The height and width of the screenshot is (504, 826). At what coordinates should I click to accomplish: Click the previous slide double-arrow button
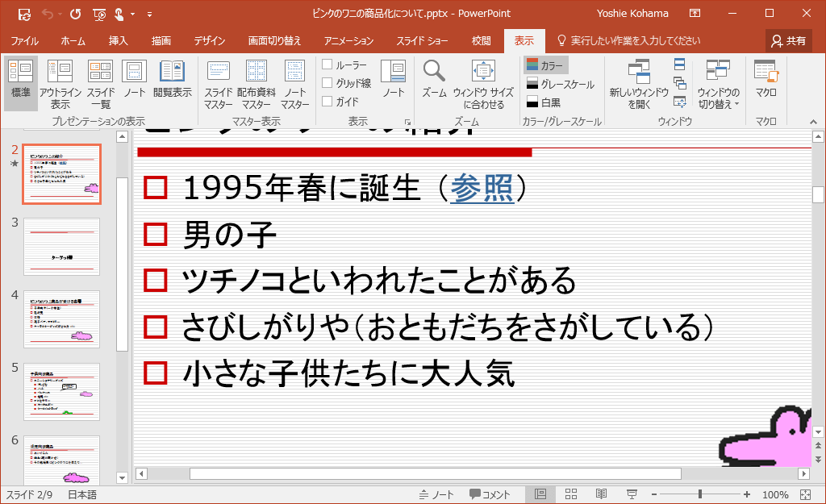(818, 446)
